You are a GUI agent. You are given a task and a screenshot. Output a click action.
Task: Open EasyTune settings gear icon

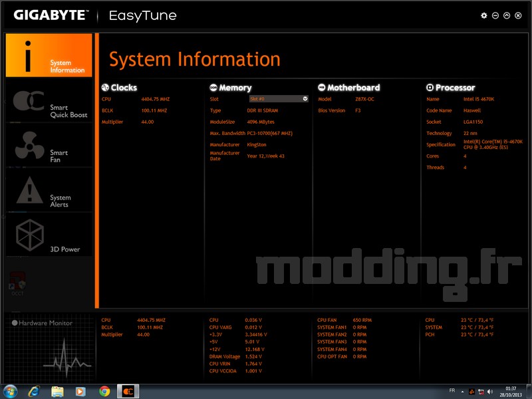[484, 15]
